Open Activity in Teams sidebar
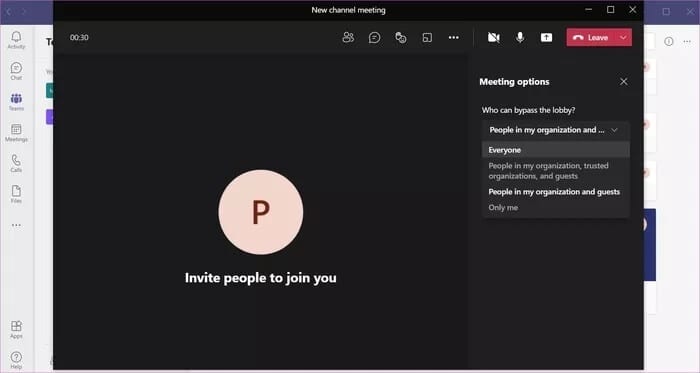 (17, 40)
